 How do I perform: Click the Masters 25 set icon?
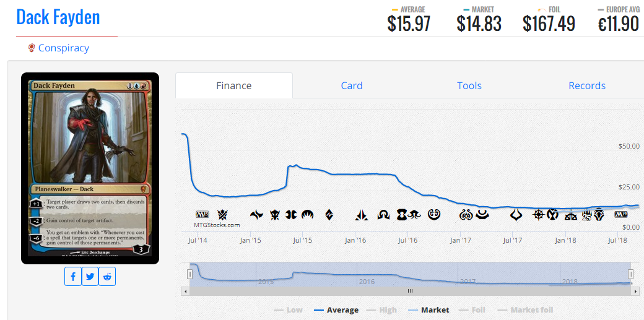pyautogui.click(x=586, y=214)
